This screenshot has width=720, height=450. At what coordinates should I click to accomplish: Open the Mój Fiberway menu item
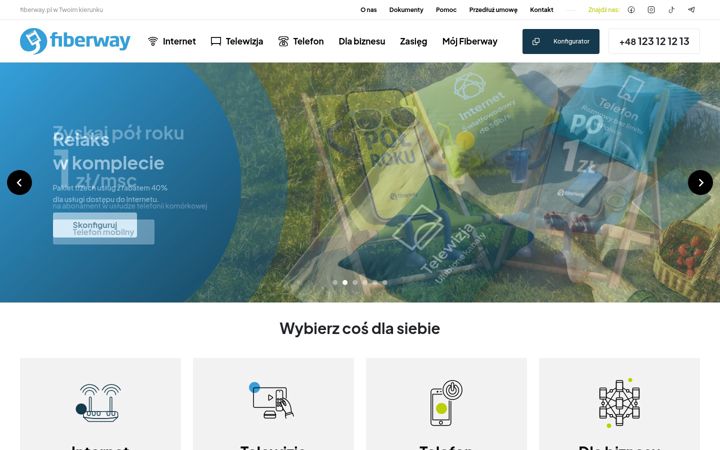coord(470,41)
